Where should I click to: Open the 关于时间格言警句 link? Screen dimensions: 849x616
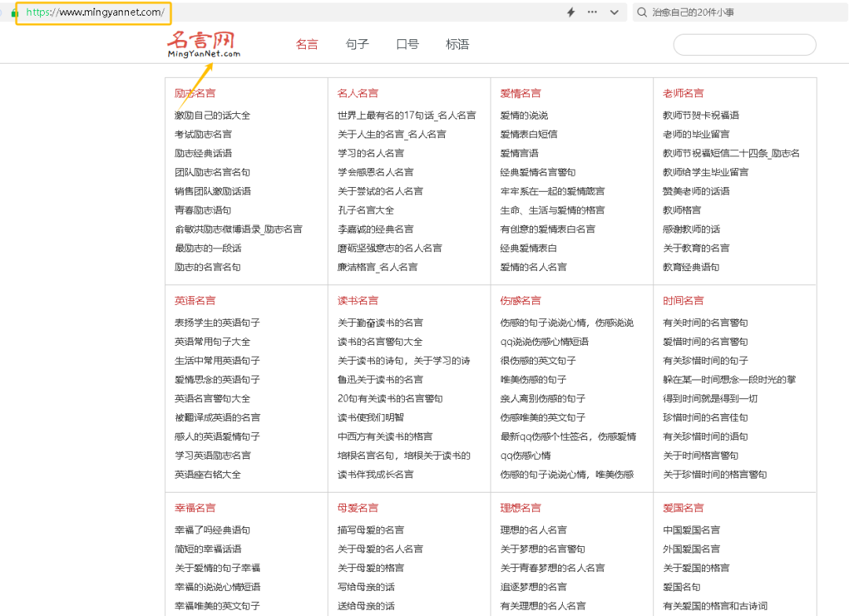pos(700,455)
